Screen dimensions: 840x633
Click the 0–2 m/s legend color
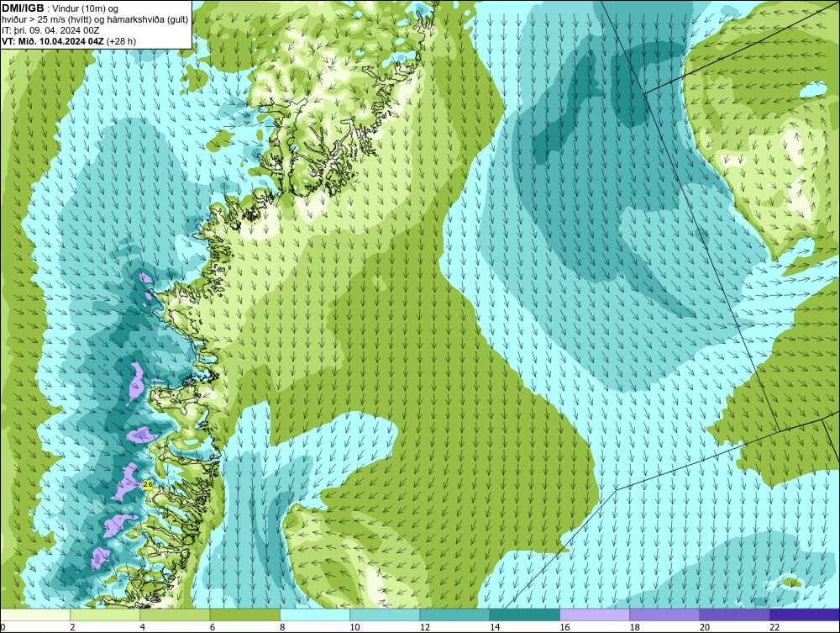coord(34,615)
